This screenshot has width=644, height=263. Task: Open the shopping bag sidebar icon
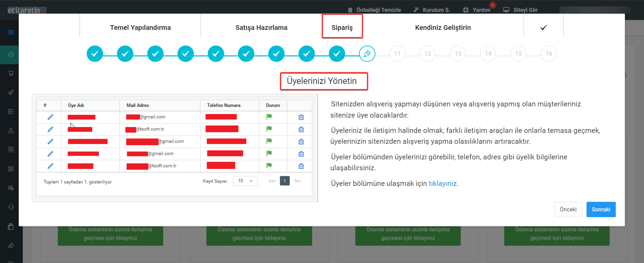tap(11, 226)
